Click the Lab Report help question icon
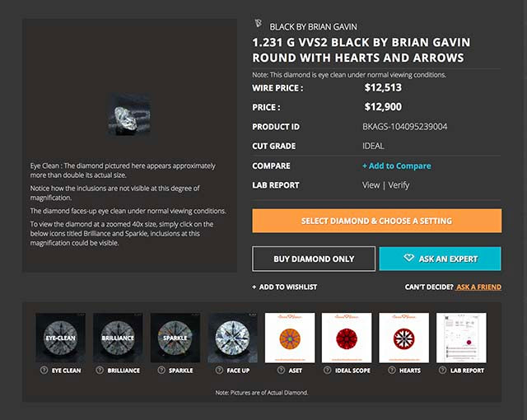 tap(443, 371)
